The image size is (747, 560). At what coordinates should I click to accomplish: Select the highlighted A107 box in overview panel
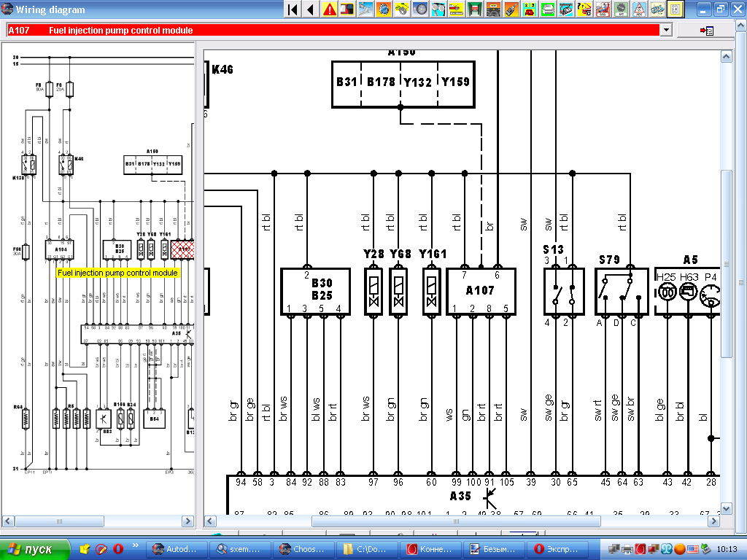pos(182,249)
